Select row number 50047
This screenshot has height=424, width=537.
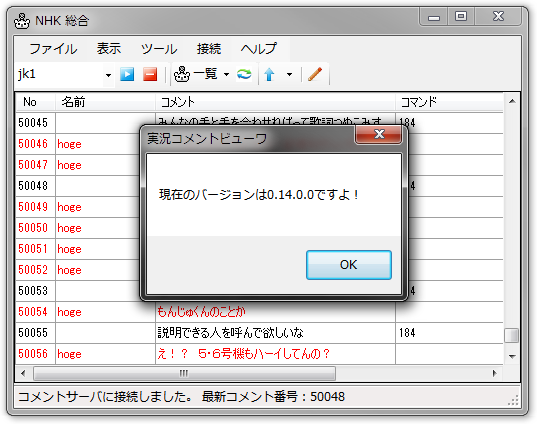pos(33,165)
